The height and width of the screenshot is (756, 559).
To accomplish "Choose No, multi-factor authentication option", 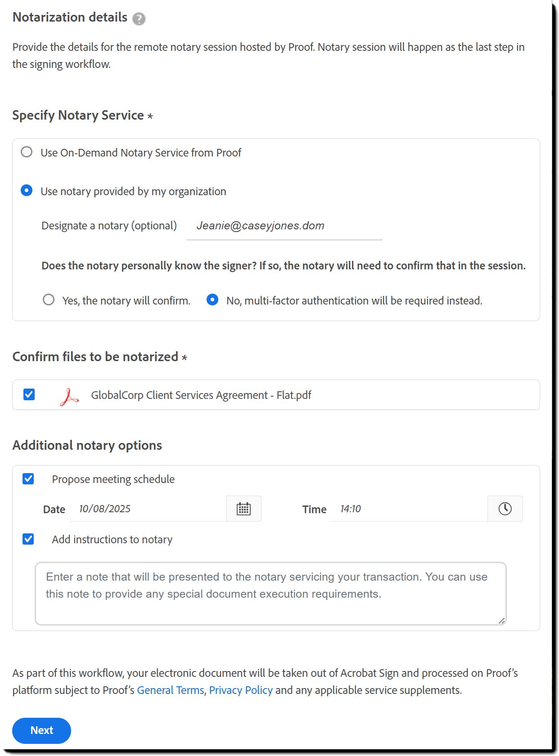I will pos(212,300).
